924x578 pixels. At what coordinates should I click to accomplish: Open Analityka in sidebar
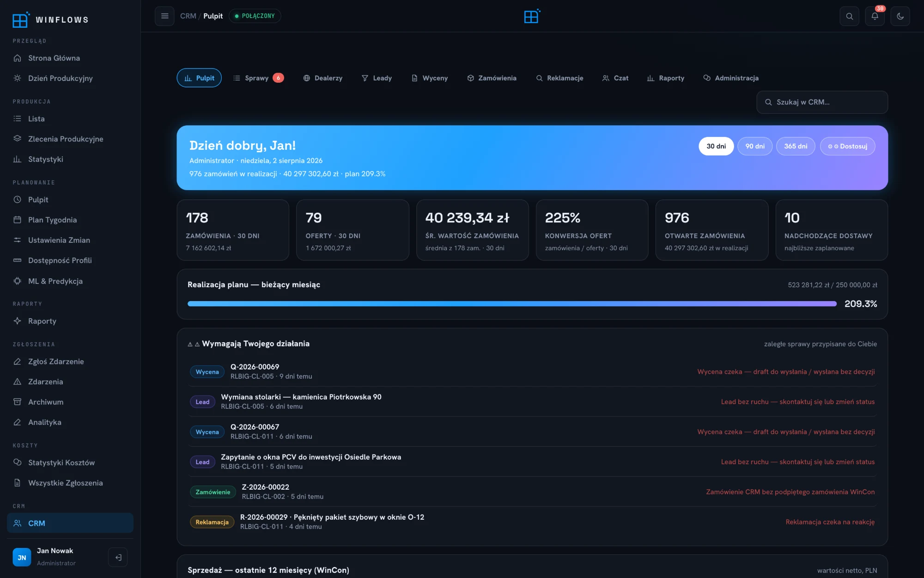(70, 422)
